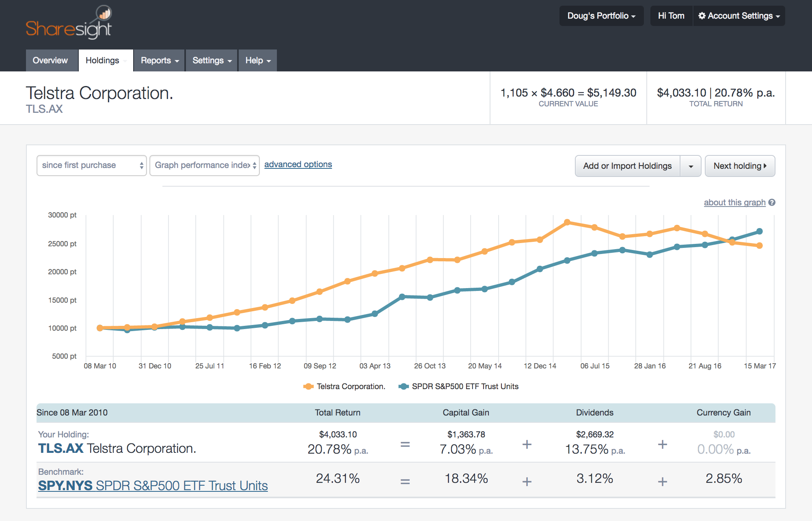Screen dimensions: 812x521
Task: Click the Add or Import Holdings button
Action: [x=627, y=166]
